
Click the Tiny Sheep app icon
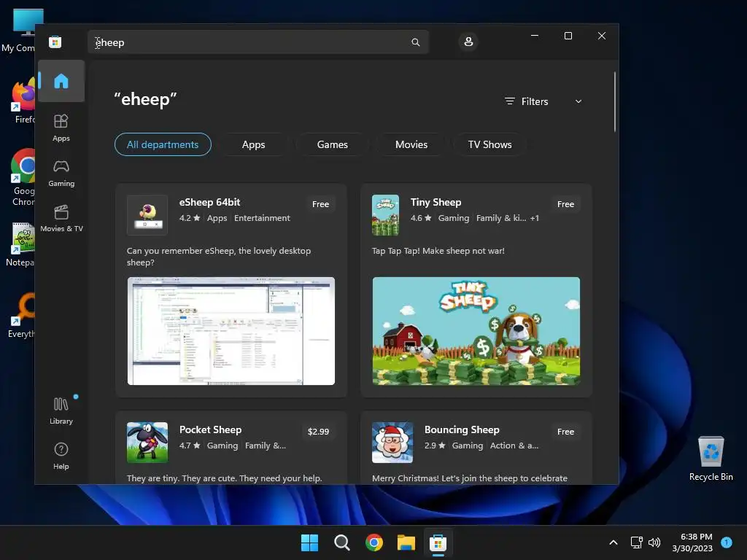(385, 215)
